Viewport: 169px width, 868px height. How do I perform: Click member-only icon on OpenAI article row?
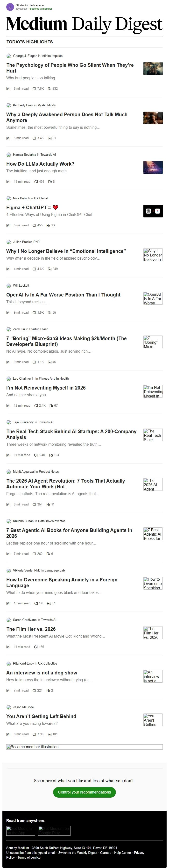pyautogui.click(x=8, y=313)
